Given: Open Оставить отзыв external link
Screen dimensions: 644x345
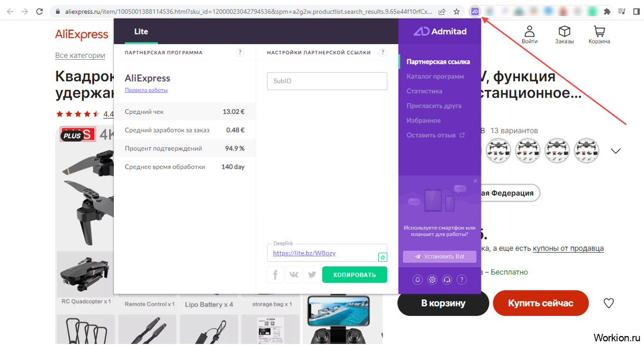Looking at the screenshot, I should [435, 135].
